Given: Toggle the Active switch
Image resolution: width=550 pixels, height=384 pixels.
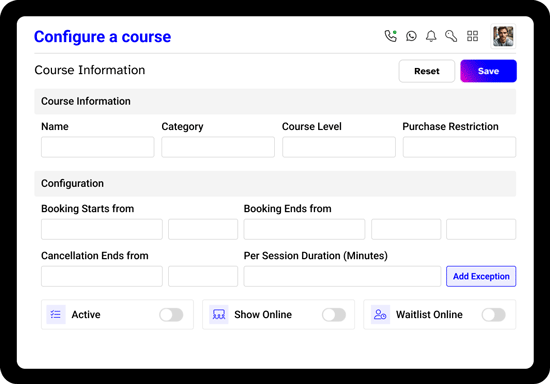Looking at the screenshot, I should coord(171,315).
